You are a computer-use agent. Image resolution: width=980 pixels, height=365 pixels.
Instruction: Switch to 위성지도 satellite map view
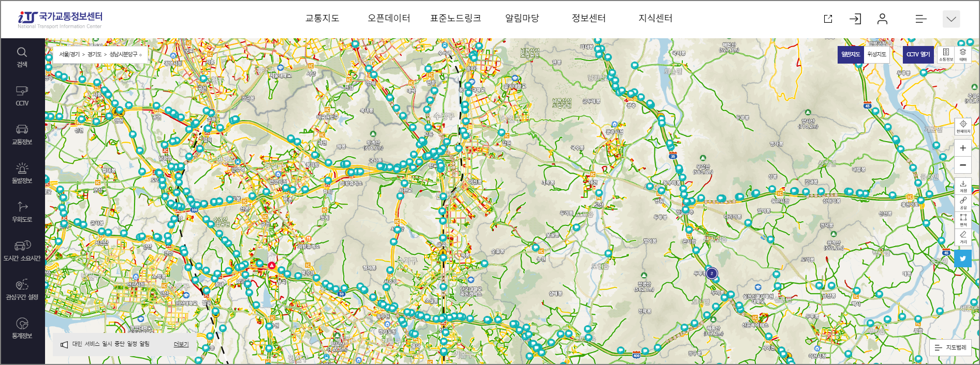pos(876,54)
